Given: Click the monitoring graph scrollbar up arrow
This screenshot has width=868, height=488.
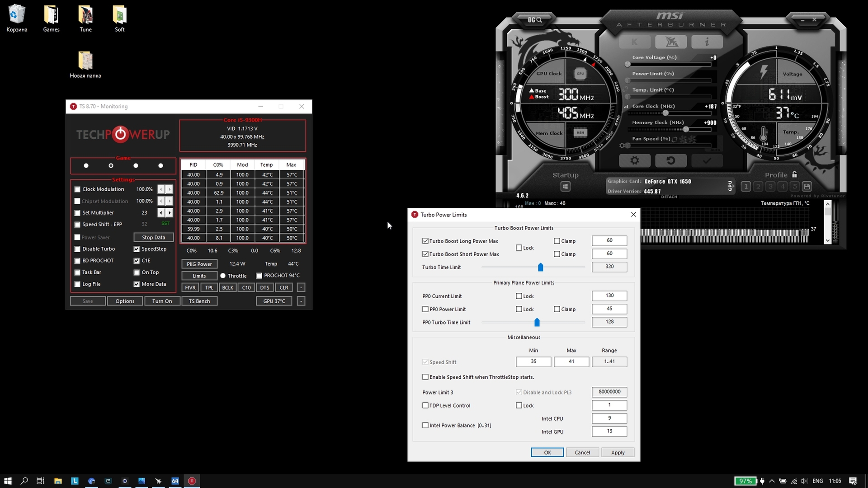Looking at the screenshot, I should coord(828,204).
